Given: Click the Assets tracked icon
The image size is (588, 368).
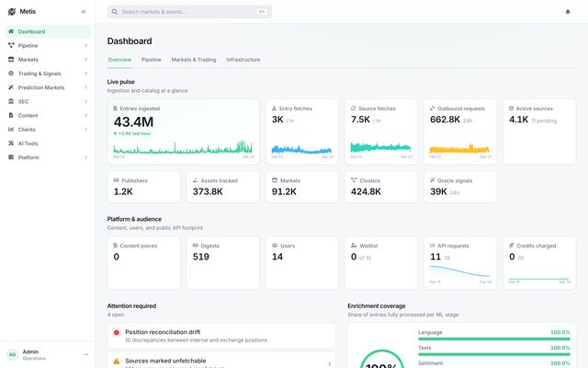Looking at the screenshot, I should (196, 180).
